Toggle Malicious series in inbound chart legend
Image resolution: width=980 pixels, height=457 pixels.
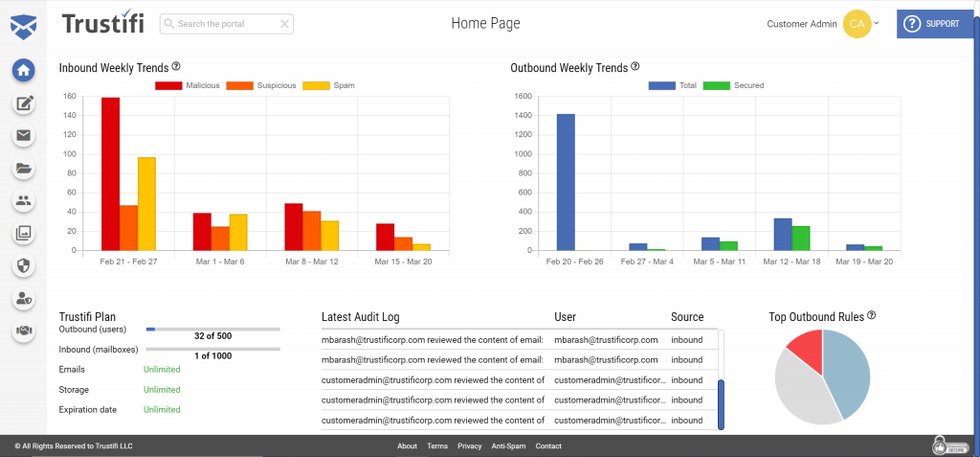click(188, 85)
